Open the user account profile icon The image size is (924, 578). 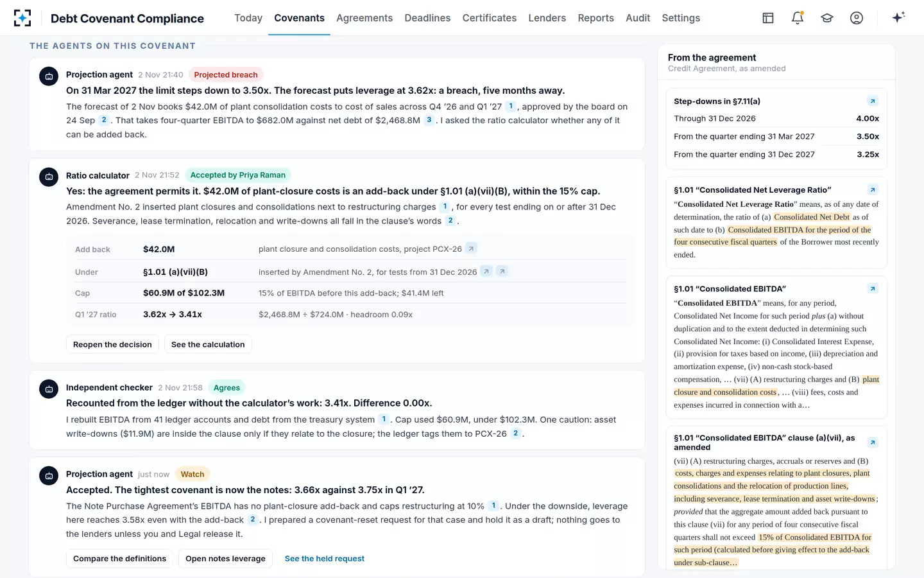point(857,18)
